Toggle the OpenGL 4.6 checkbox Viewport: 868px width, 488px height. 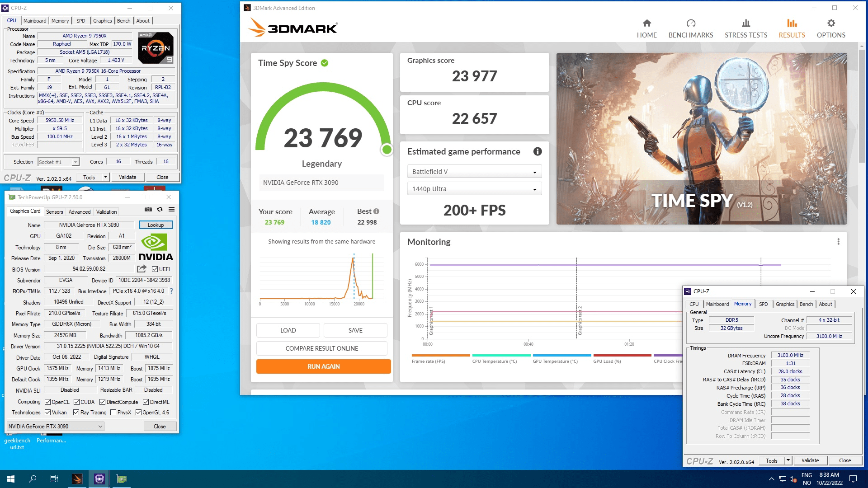[138, 413]
